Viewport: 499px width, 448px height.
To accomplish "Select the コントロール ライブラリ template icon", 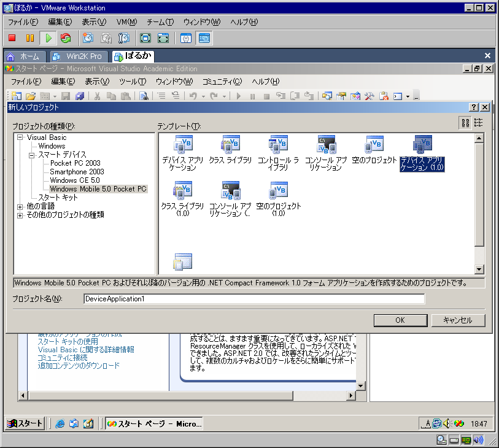I will [278, 145].
